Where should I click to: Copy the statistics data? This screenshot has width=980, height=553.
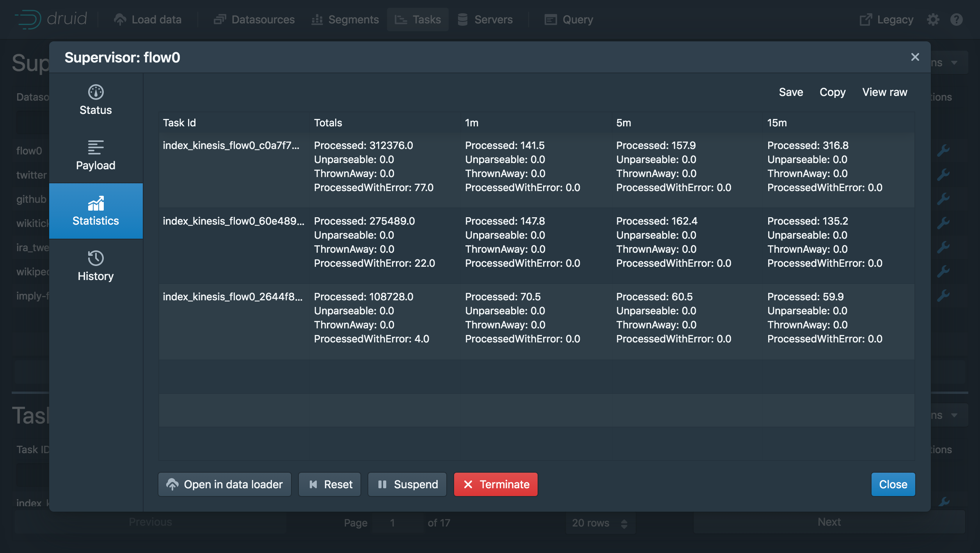click(832, 92)
